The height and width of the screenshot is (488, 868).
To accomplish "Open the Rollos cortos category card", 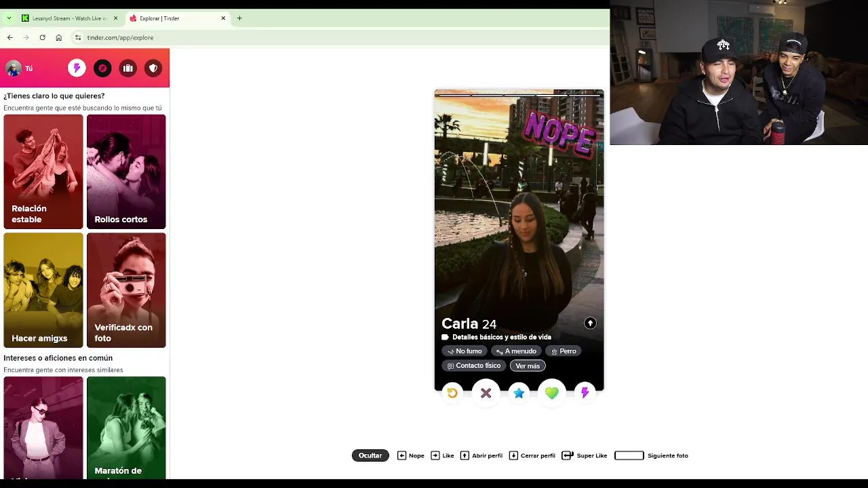I will pos(126,171).
